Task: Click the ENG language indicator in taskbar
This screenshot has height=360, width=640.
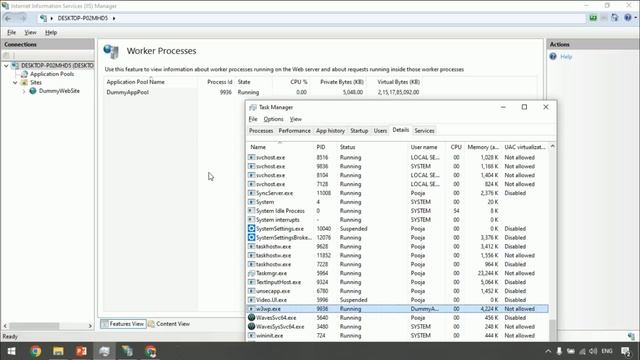Action: (x=607, y=351)
